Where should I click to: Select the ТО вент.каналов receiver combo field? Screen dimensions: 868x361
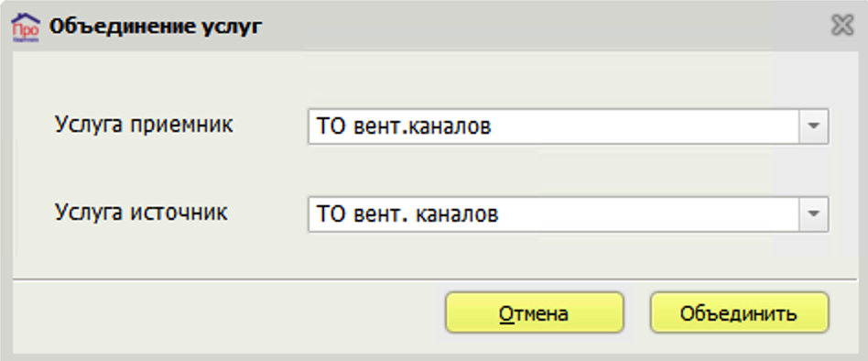point(568,126)
